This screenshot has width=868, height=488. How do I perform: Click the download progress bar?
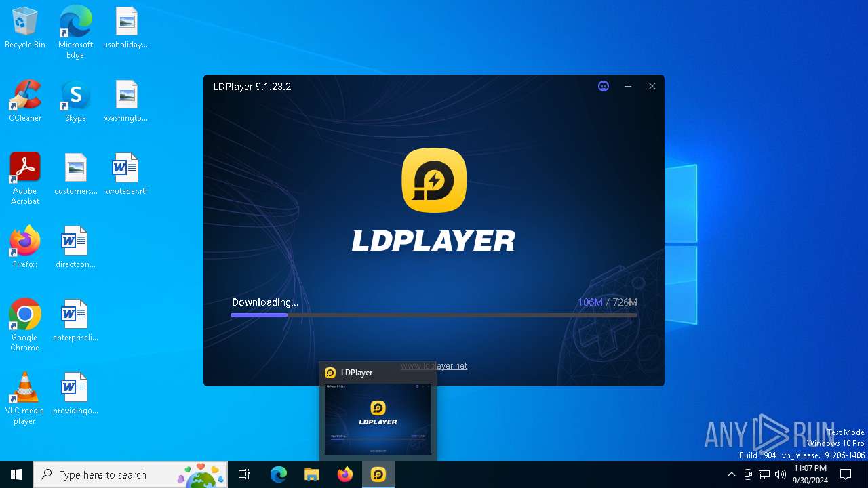pyautogui.click(x=434, y=315)
